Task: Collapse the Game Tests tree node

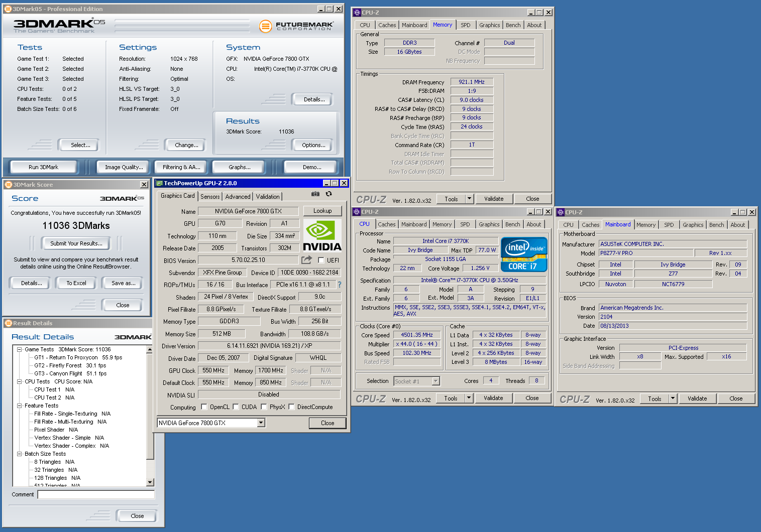Action: 19,349
